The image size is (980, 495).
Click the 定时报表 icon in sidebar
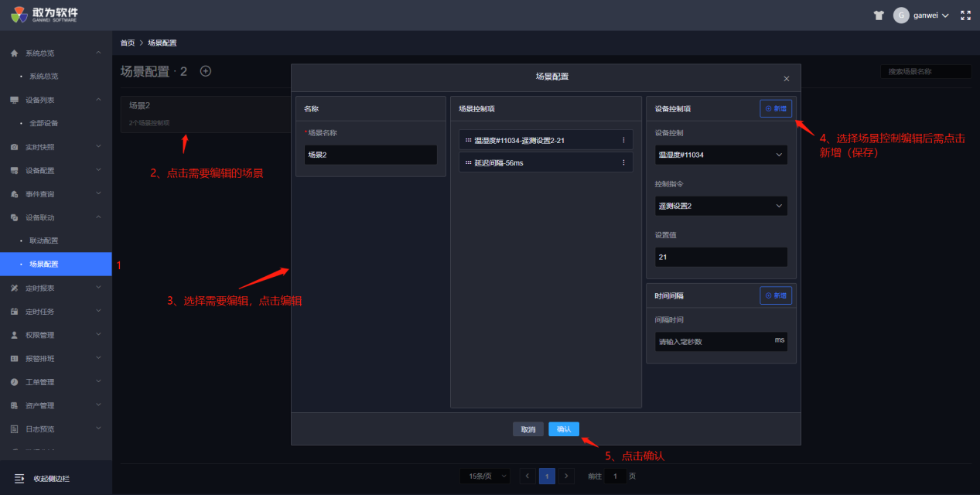click(15, 288)
